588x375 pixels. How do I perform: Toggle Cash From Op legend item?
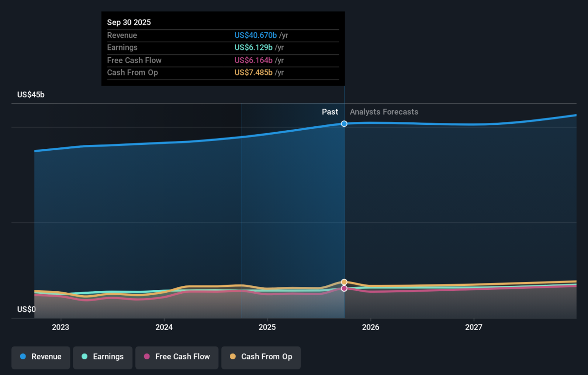tap(261, 357)
